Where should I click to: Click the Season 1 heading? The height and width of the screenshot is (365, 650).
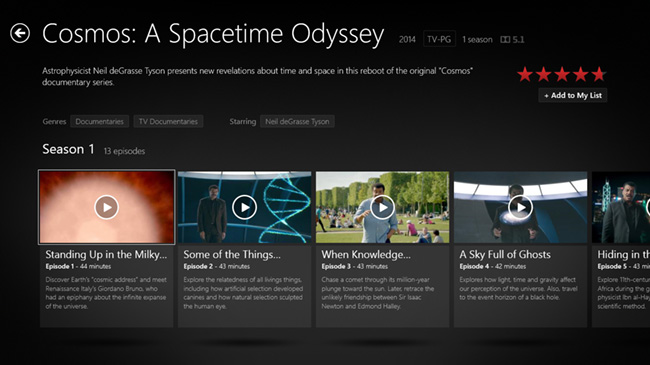click(68, 149)
